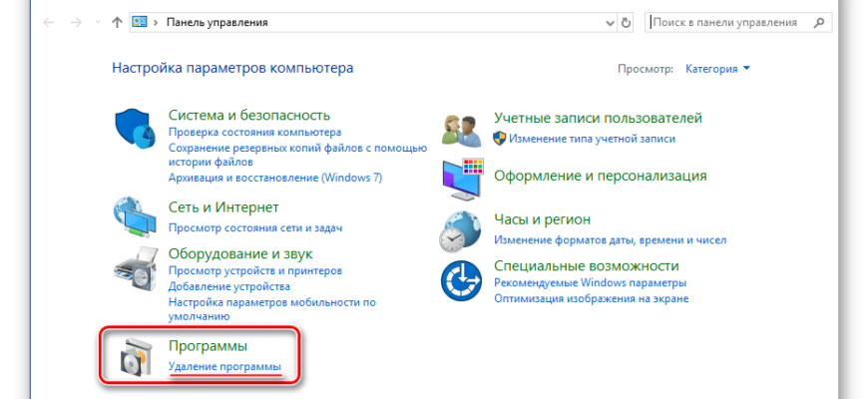Image resolution: width=868 pixels, height=399 pixels.
Task: Click Изменение форматов даты, времени и чисел
Action: click(x=610, y=240)
